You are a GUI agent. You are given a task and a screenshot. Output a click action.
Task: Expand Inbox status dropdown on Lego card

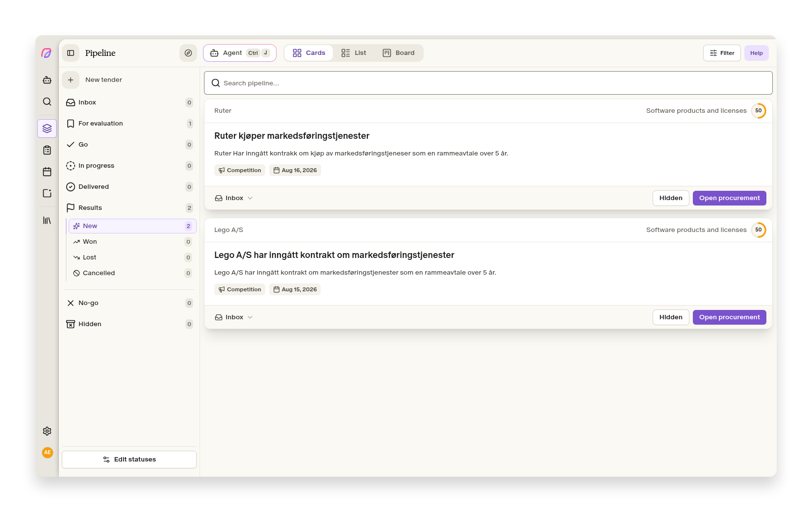tap(234, 317)
